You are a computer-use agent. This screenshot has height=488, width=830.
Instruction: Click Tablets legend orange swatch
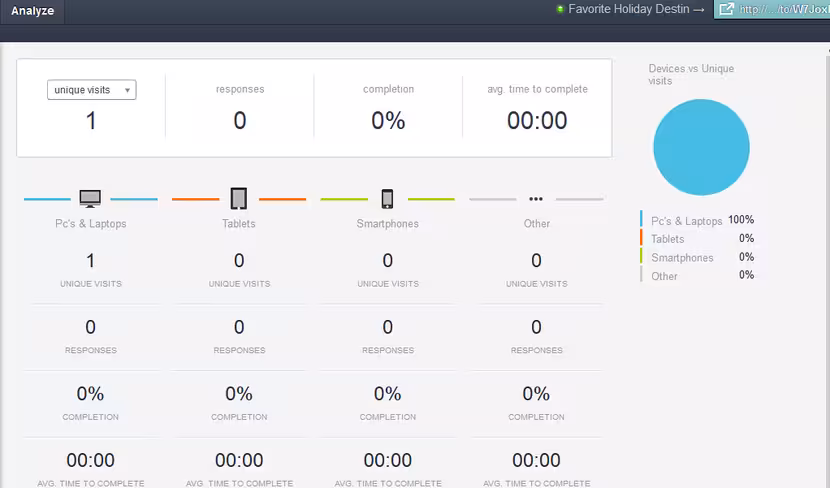point(642,237)
